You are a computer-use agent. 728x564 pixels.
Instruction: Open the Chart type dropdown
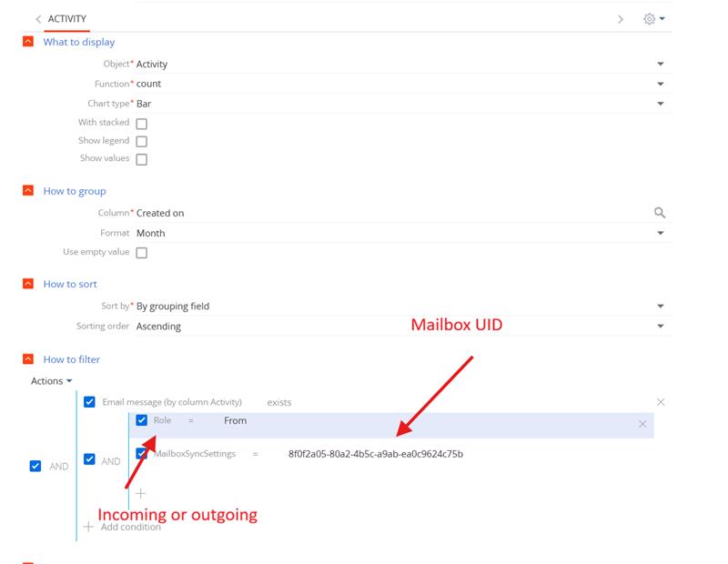(660, 104)
